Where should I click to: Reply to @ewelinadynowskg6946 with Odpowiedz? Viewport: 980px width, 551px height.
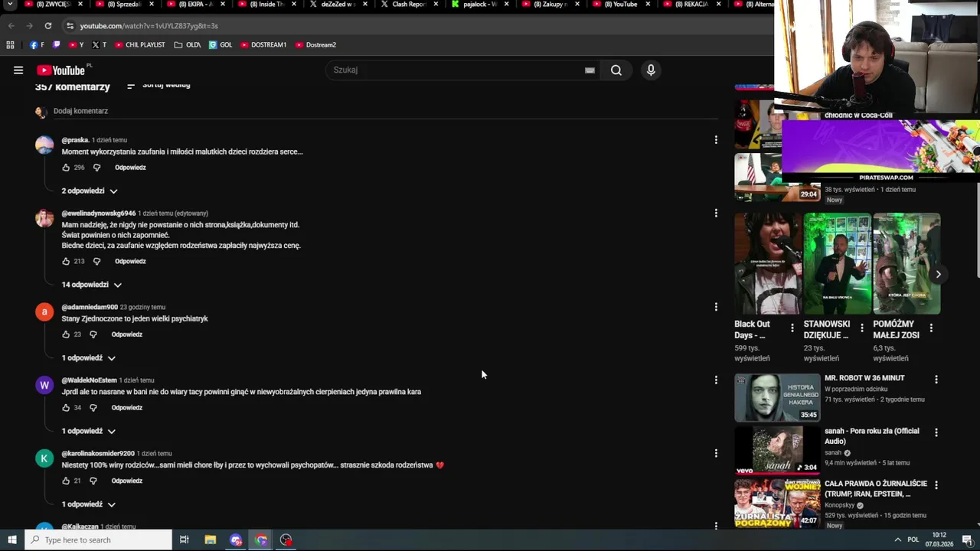130,262
